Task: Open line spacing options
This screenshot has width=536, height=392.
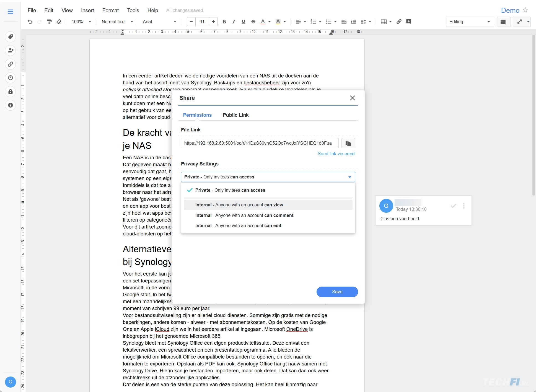Action: click(x=364, y=22)
